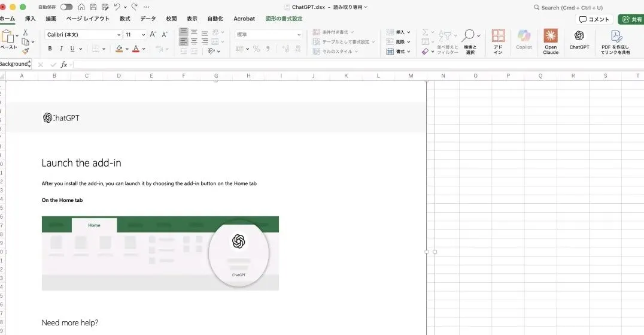This screenshot has width=644, height=335.
Task: Click the center horizontal align icon
Action: 194,41
